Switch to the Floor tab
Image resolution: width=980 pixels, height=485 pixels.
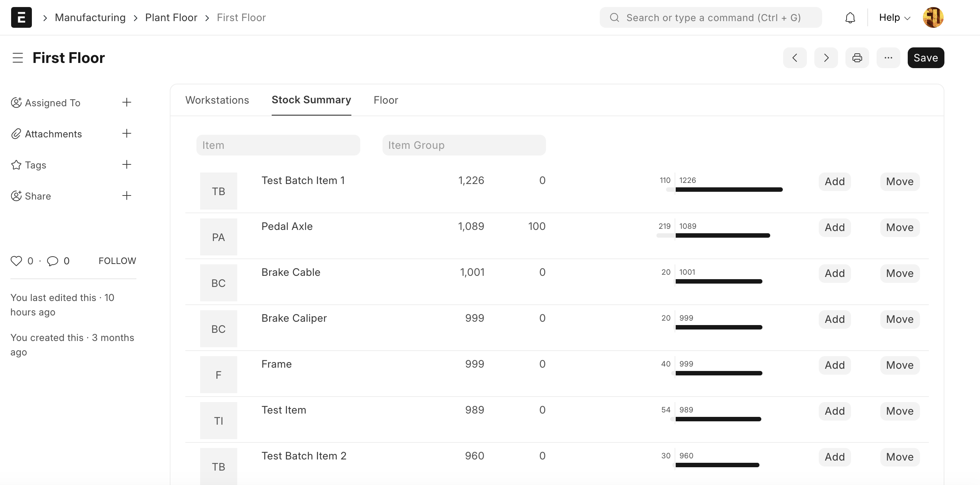(385, 100)
